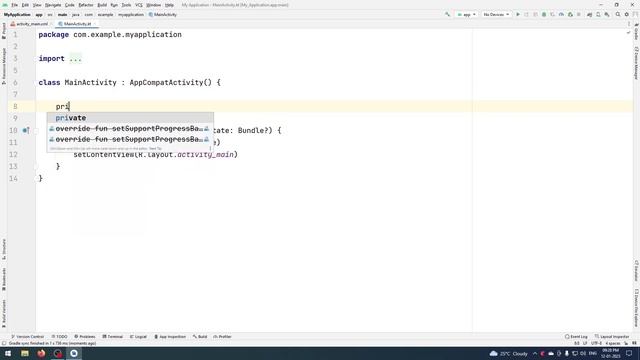Click the UTF-8 encoding status entry
The width and height of the screenshot is (640, 360).
[596, 344]
